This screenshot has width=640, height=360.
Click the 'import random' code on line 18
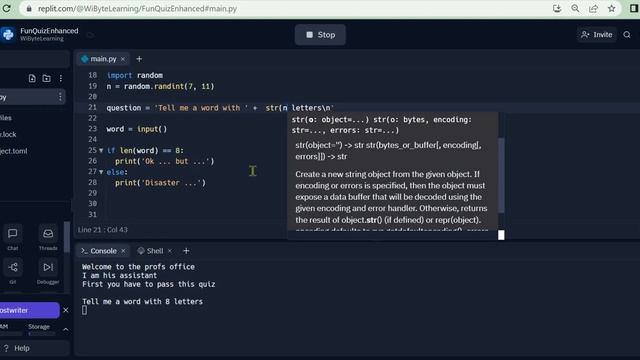(135, 76)
